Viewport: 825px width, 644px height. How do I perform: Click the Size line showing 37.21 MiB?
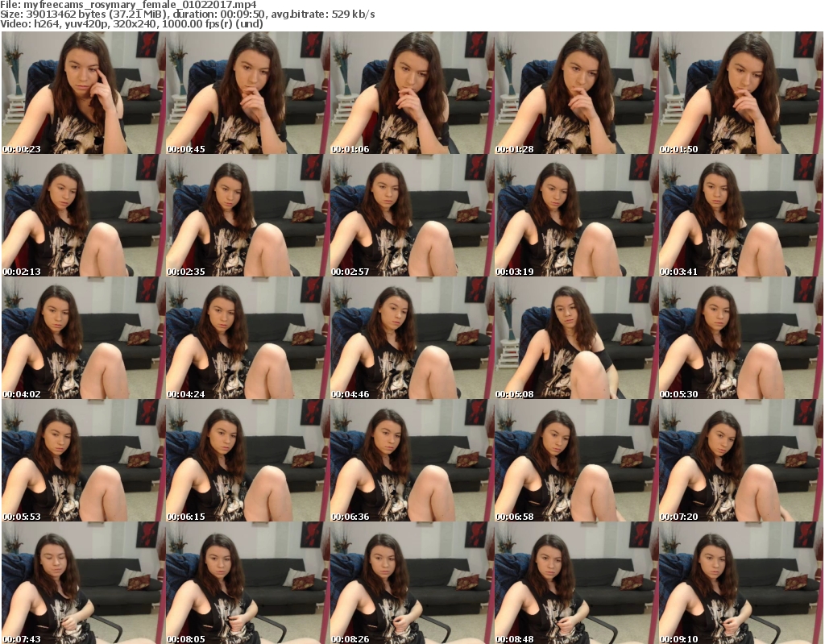pos(188,15)
